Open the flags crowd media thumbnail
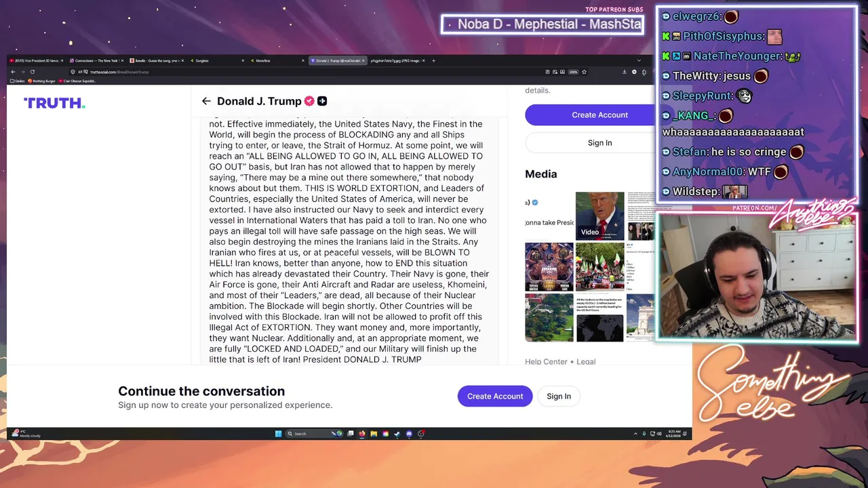The height and width of the screenshot is (488, 868). (599, 267)
